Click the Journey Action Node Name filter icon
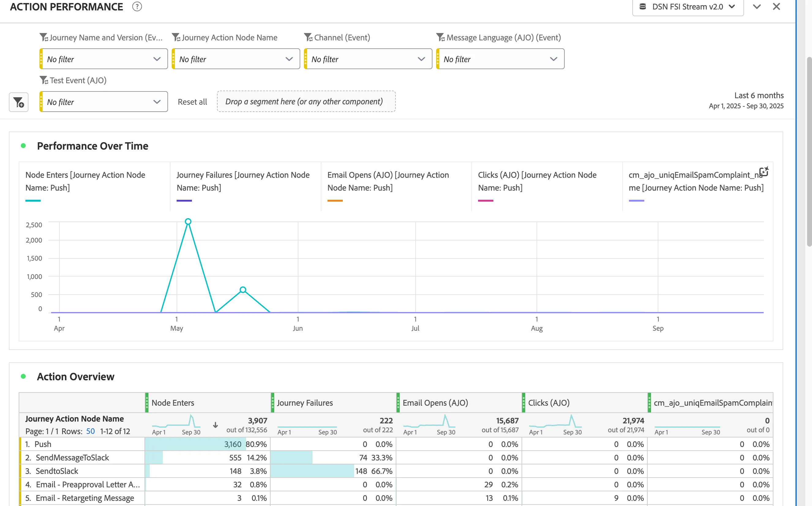The image size is (812, 506). pos(176,37)
